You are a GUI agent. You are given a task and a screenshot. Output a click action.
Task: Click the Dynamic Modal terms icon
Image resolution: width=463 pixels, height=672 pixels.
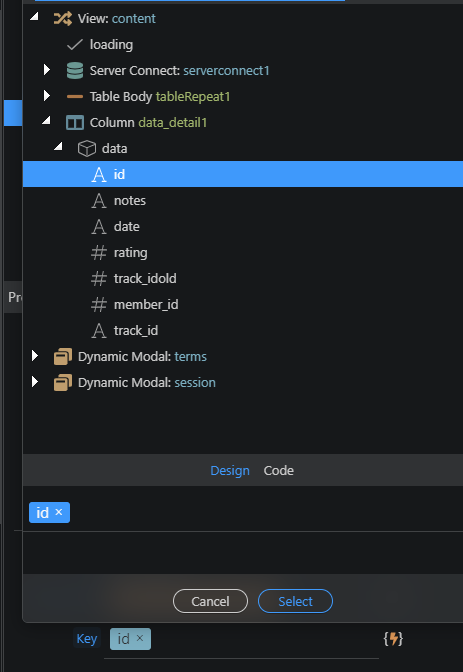(63, 357)
